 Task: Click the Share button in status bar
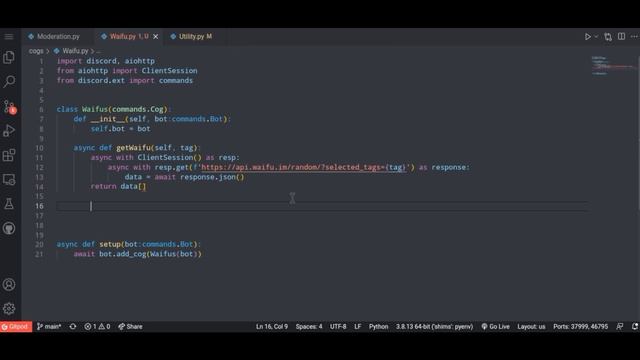(131, 327)
